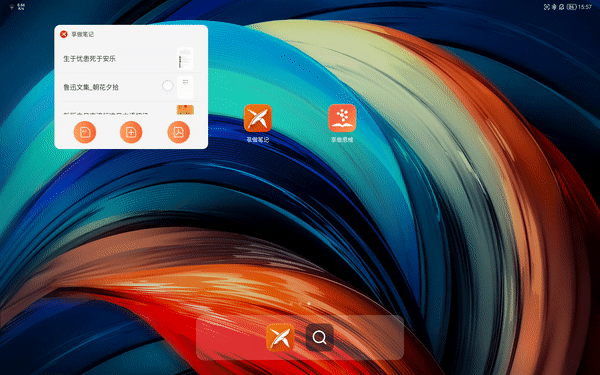Open the search app in the dock
Image resolution: width=600 pixels, height=375 pixels.
(320, 338)
